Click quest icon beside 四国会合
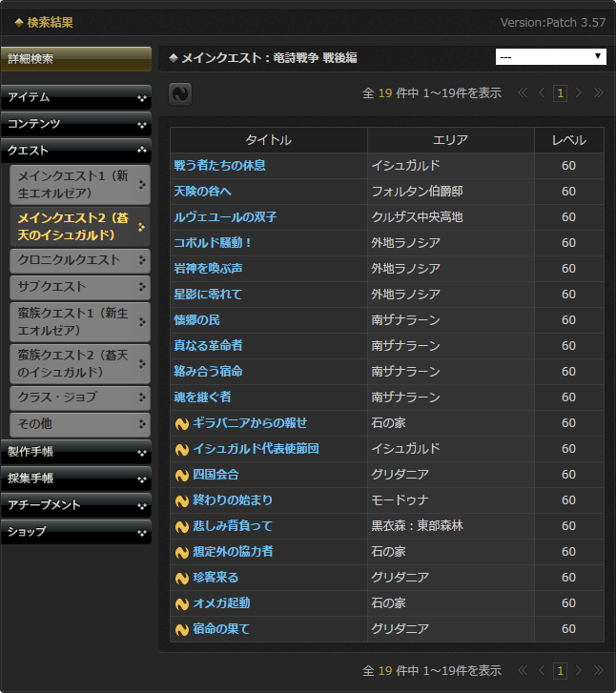This screenshot has width=616, height=693. pos(181,475)
